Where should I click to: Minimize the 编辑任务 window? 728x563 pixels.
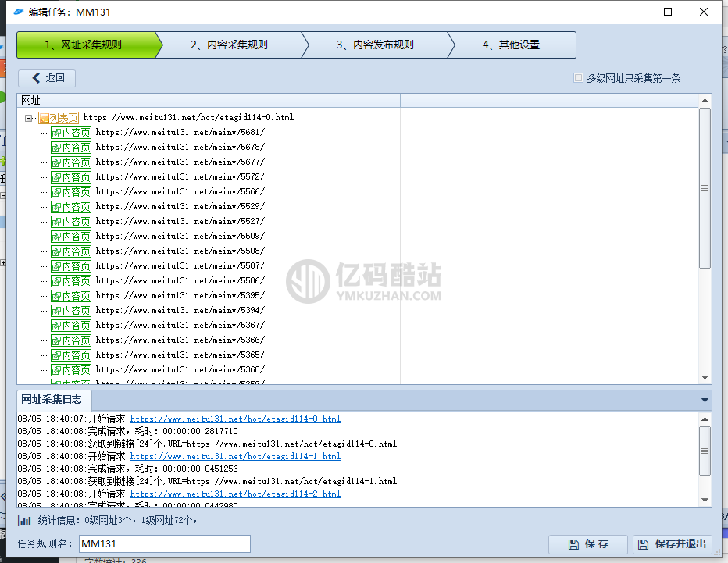(633, 12)
